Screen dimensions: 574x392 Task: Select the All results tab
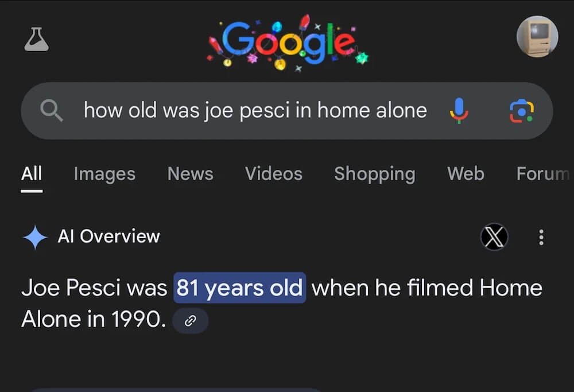[32, 173]
